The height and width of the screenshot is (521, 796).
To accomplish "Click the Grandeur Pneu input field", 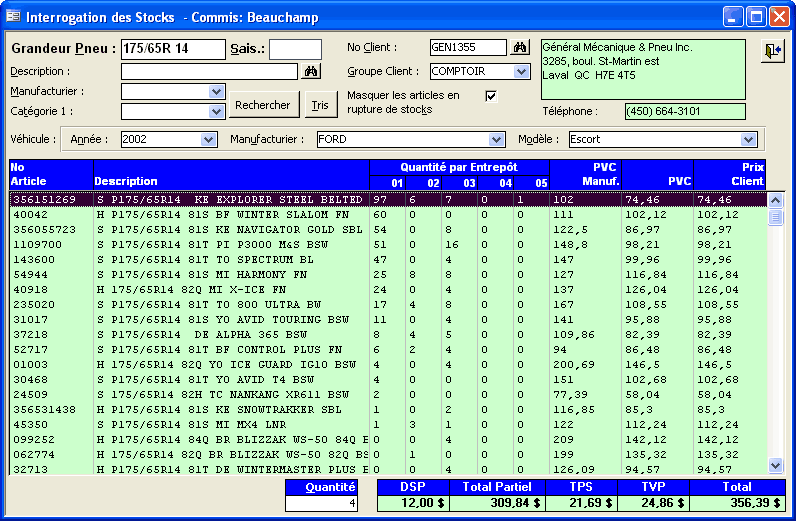I will (173, 49).
